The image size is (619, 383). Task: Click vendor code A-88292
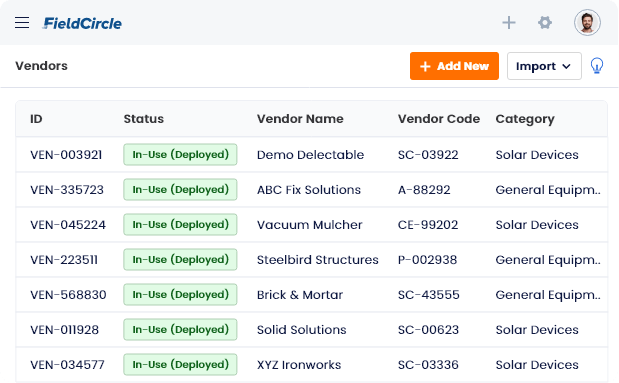point(424,190)
